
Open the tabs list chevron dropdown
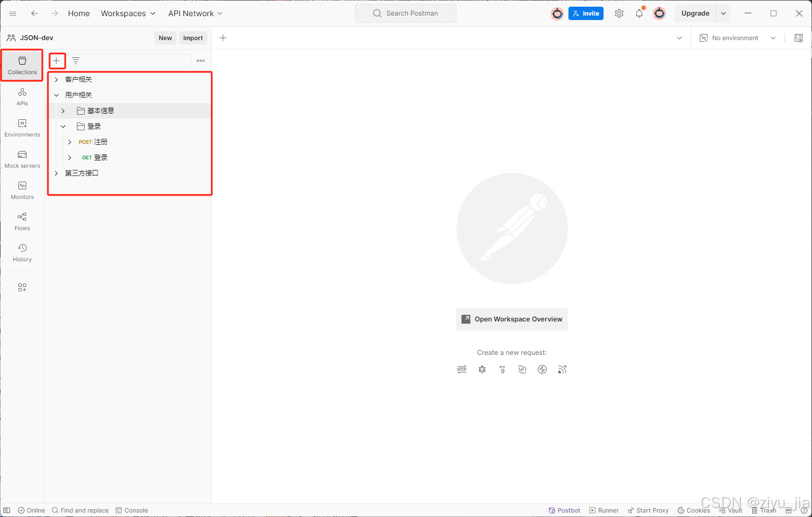click(x=679, y=38)
